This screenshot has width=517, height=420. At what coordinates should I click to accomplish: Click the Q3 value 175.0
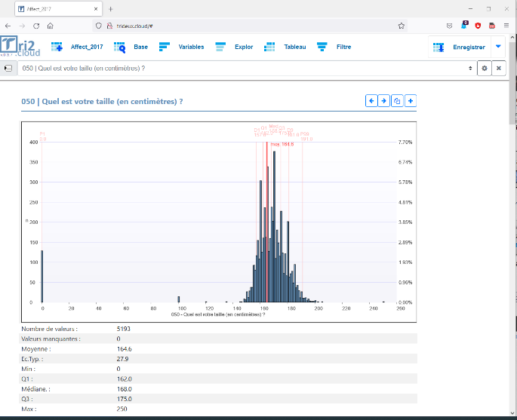(x=125, y=399)
